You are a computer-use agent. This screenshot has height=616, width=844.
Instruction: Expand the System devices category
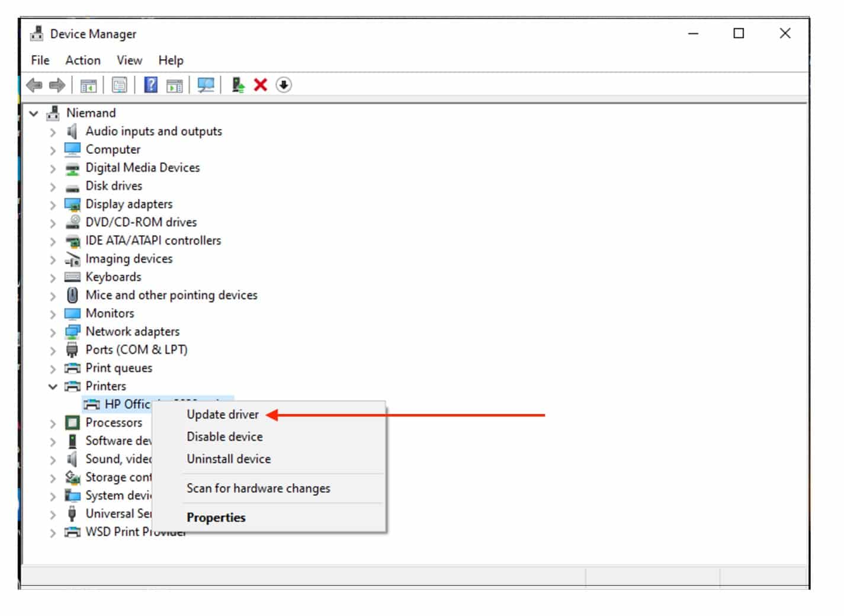click(x=53, y=496)
